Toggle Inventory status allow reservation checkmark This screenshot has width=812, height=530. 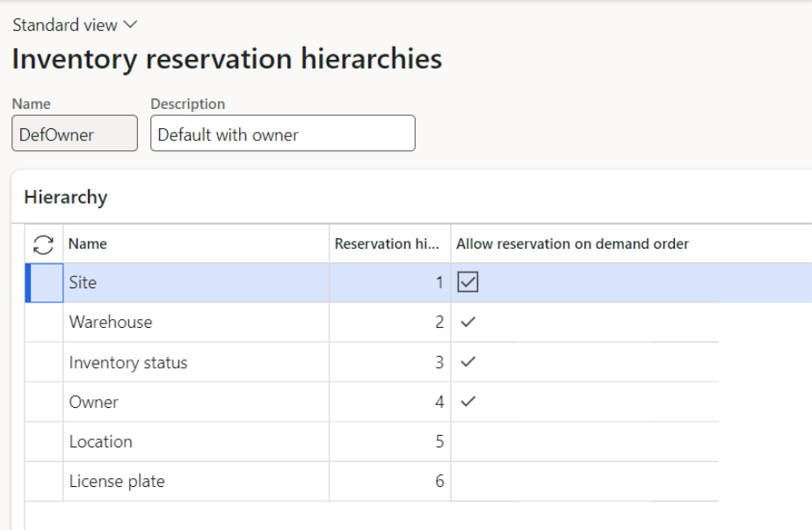[x=468, y=362]
